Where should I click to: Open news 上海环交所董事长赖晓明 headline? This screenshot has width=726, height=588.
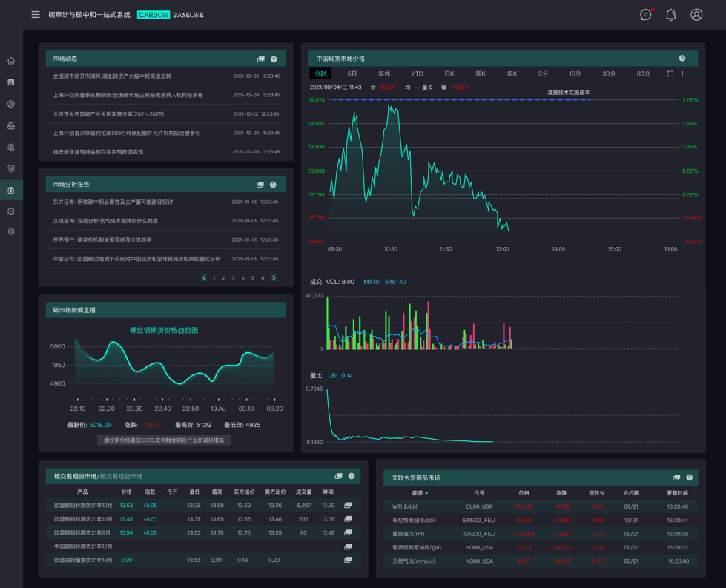(x=128, y=95)
